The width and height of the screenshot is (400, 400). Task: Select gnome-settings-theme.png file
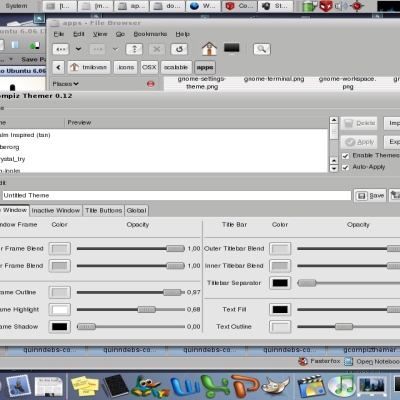click(202, 83)
